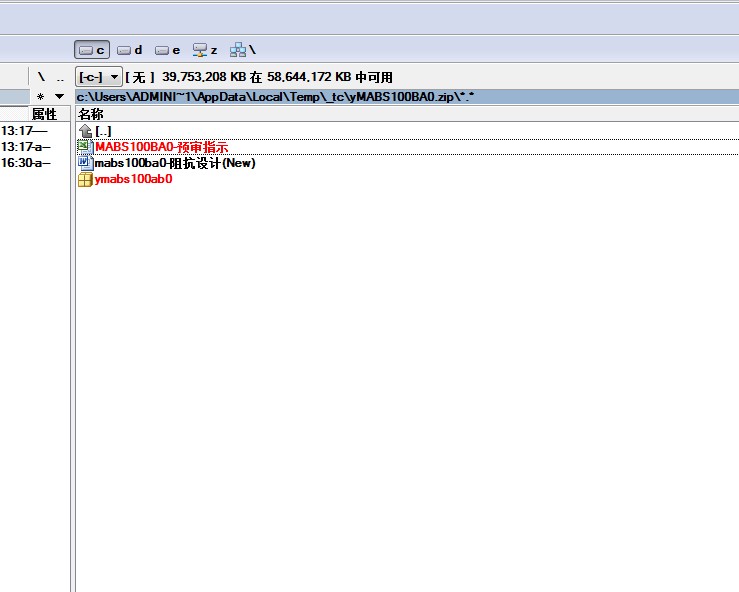This screenshot has height=592, width=739.
Task: Click the Excel icon of MABS100BA0-预审指示
Action: click(x=85, y=147)
